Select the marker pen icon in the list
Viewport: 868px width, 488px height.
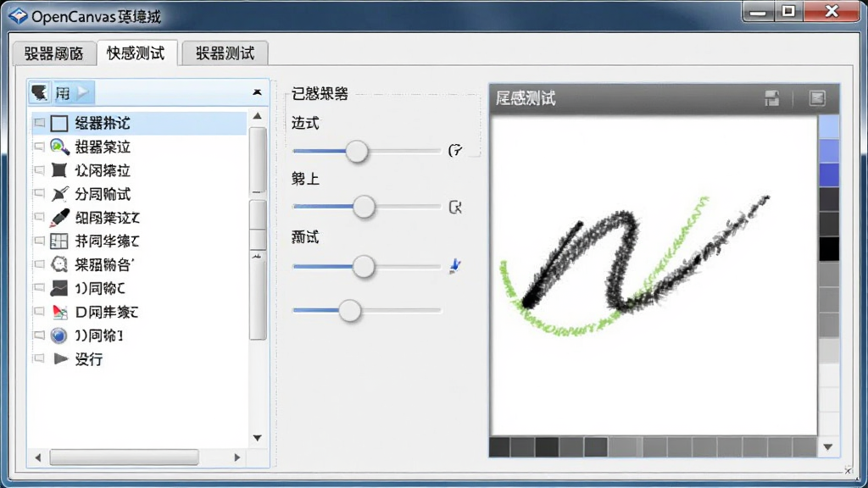pyautogui.click(x=59, y=218)
